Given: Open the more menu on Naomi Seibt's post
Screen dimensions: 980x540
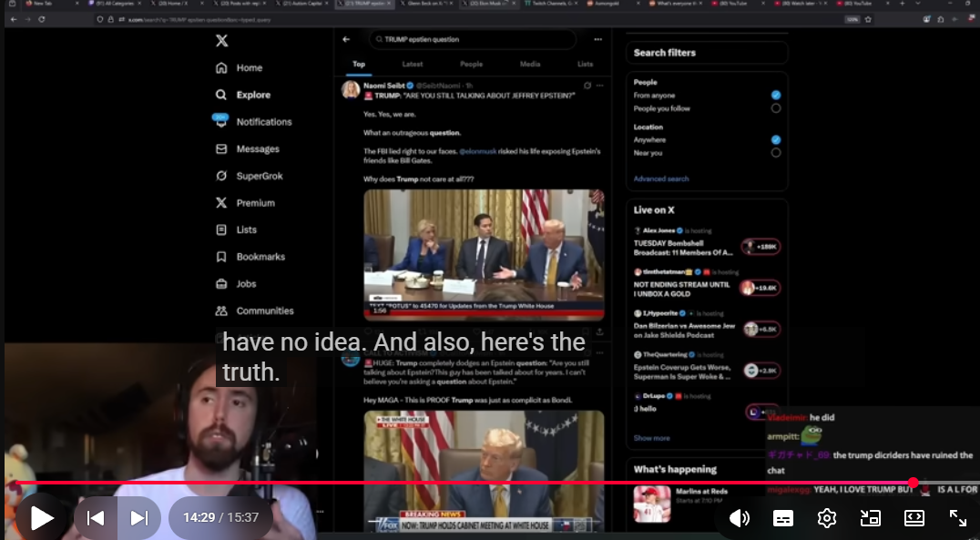Looking at the screenshot, I should [x=600, y=86].
